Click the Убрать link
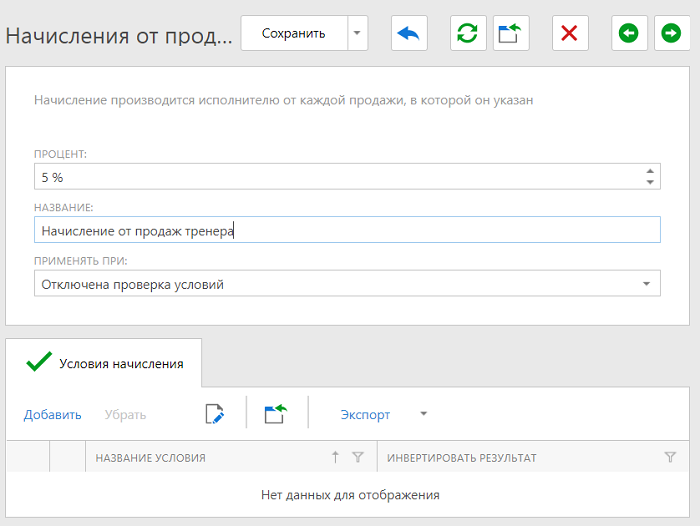 point(125,414)
